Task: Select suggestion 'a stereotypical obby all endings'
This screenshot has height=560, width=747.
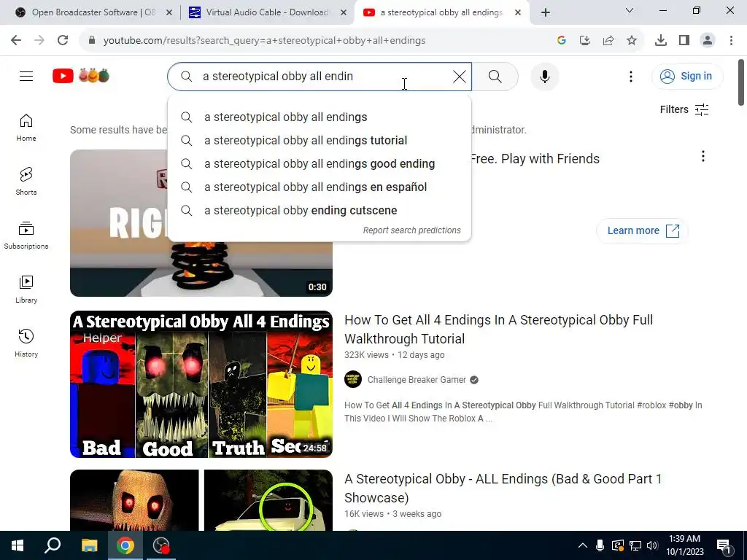Action: 320,117
